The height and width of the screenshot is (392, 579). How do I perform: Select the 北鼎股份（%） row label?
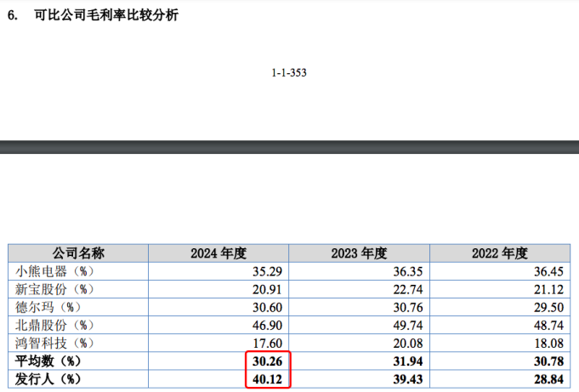(x=54, y=325)
